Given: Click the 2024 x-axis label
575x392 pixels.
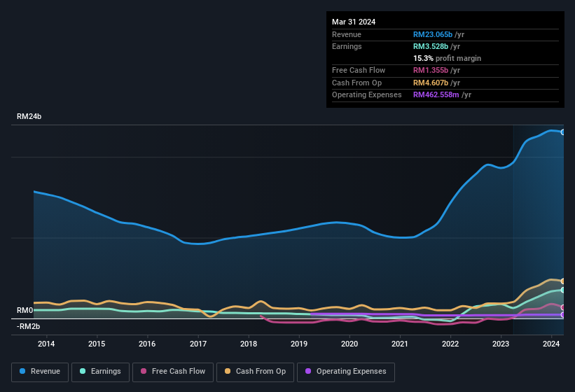Looking at the screenshot, I should click(551, 344).
